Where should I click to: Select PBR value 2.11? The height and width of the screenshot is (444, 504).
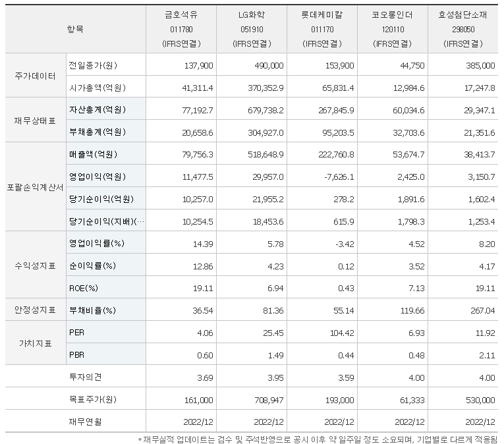[x=488, y=355]
